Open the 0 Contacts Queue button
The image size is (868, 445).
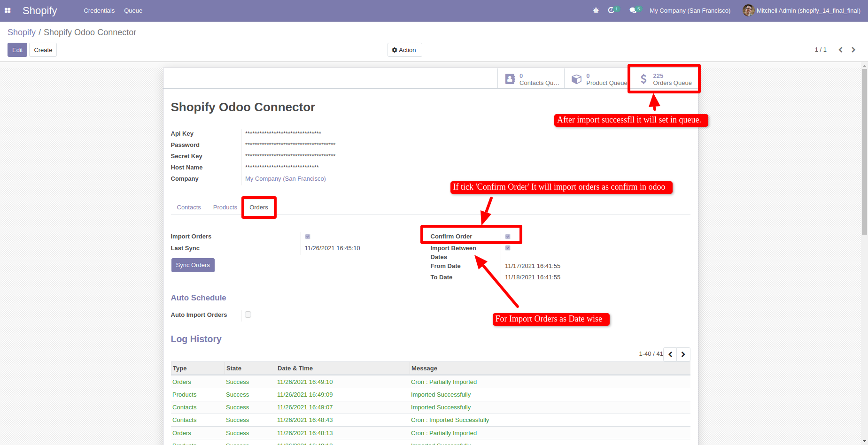pyautogui.click(x=531, y=79)
